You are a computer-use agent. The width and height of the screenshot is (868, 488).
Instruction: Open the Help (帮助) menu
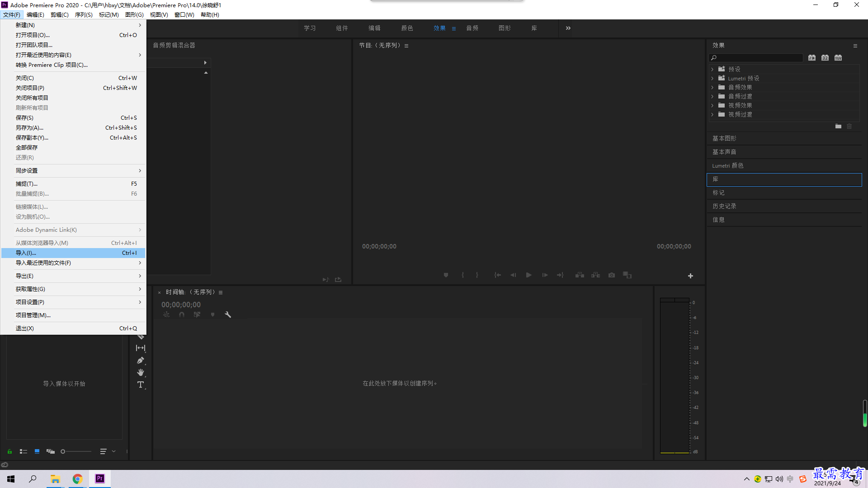tap(210, 15)
